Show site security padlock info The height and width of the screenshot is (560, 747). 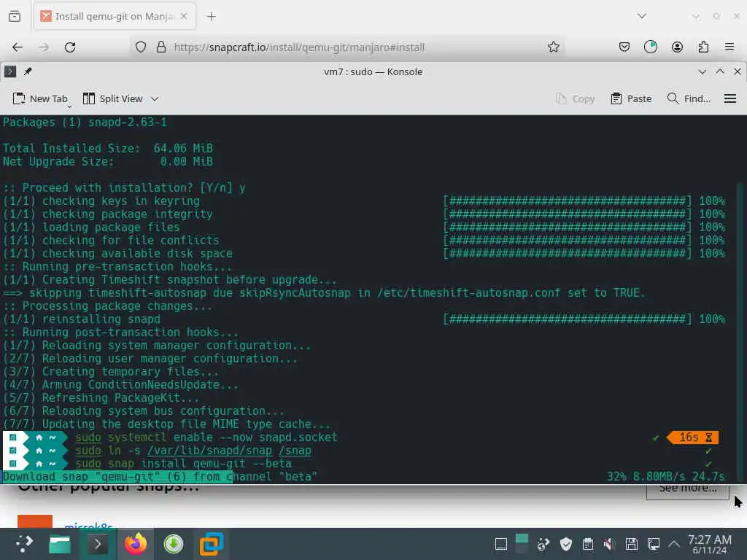[x=161, y=47]
